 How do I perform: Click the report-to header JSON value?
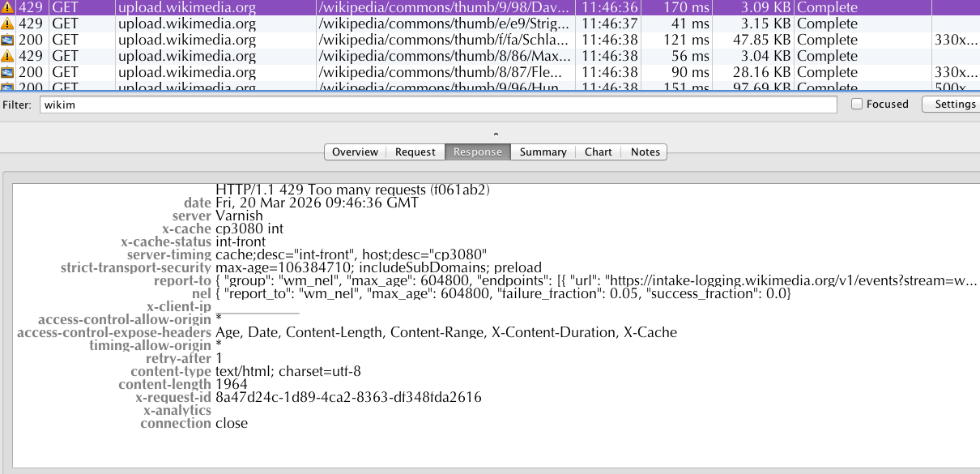[x=596, y=280]
